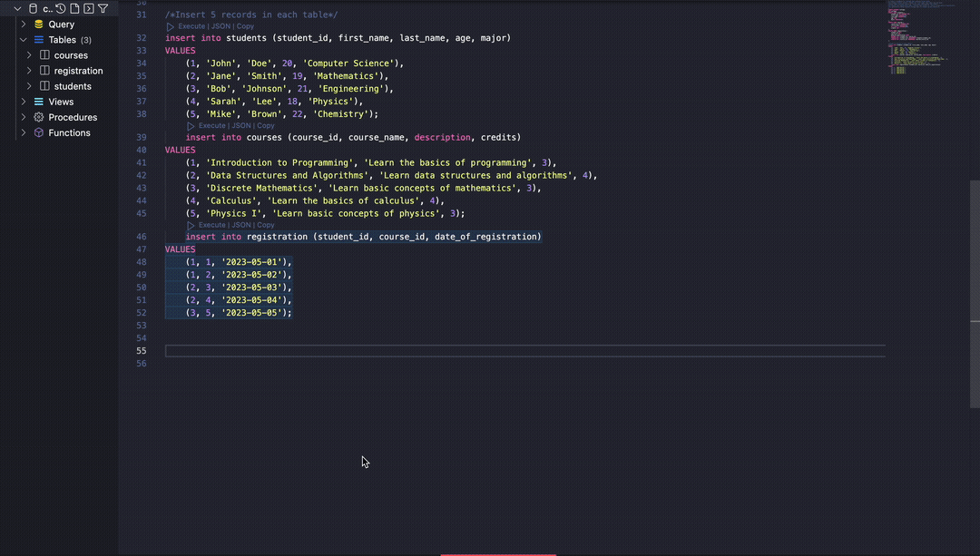Screen dimensions: 980x556
Task: Copy the insert into courses statement
Action: (266, 125)
